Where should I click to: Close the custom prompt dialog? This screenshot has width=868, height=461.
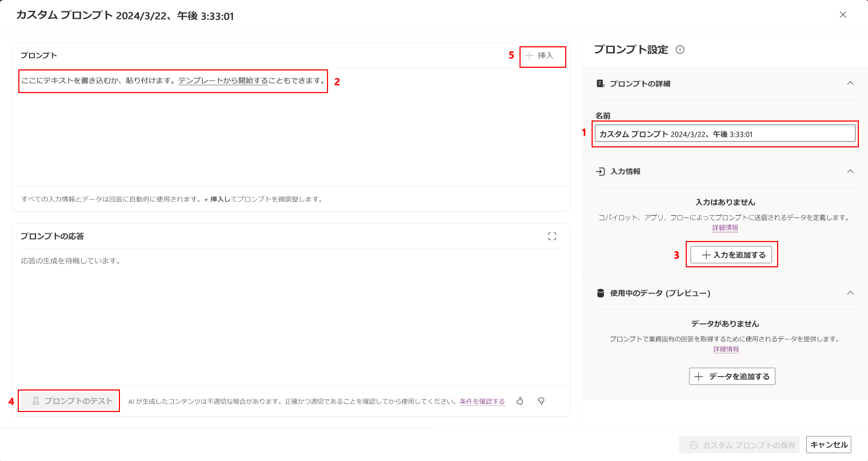(843, 15)
